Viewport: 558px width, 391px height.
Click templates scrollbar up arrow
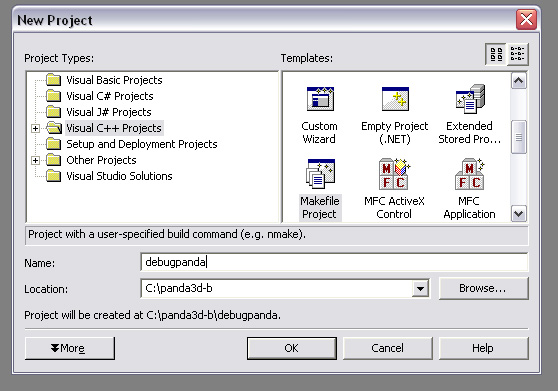click(519, 81)
